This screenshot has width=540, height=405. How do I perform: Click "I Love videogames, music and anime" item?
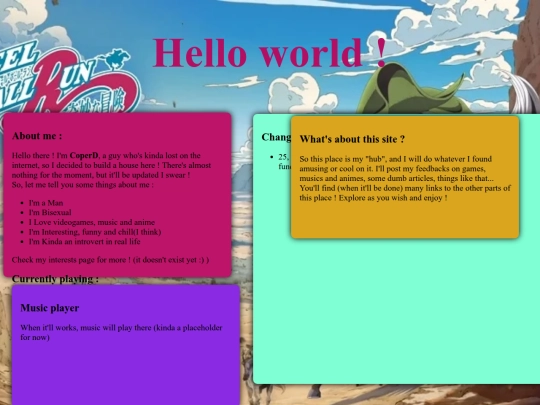pyautogui.click(x=92, y=222)
